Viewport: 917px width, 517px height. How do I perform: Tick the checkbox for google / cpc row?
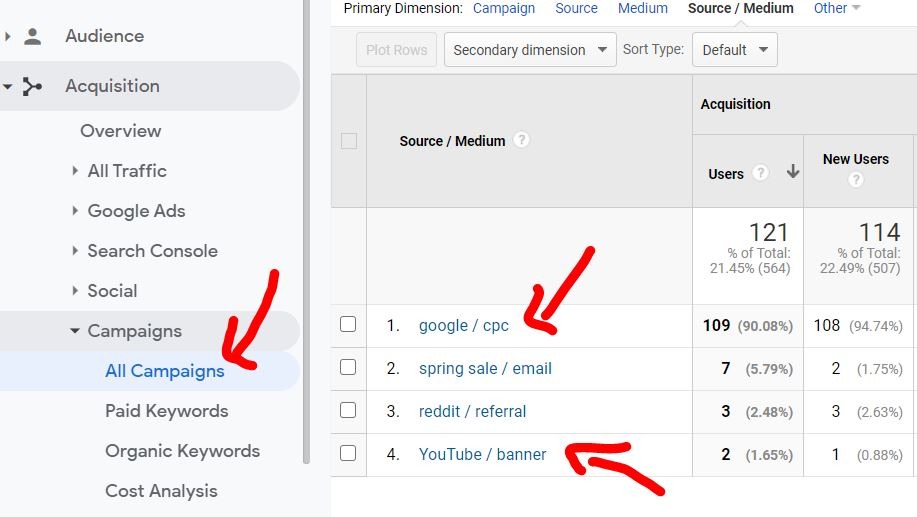[348, 325]
